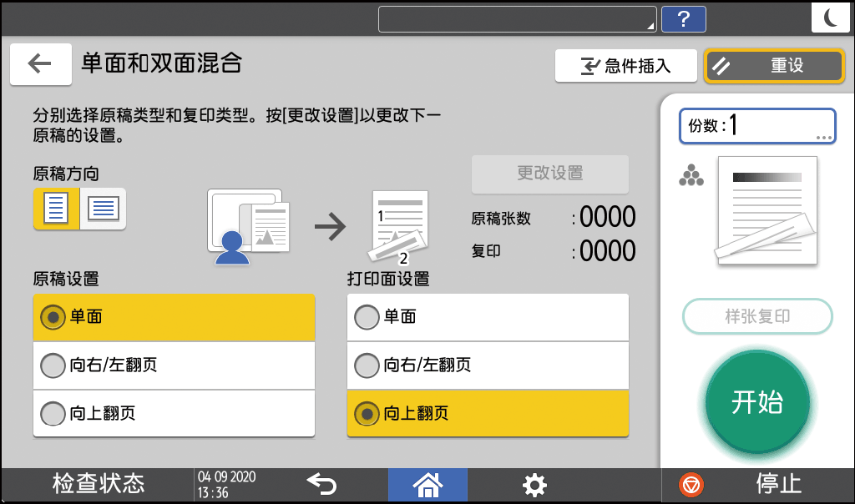Tap 急件插入 to insert urgent job
Screen dimensions: 855x504
click(x=626, y=65)
